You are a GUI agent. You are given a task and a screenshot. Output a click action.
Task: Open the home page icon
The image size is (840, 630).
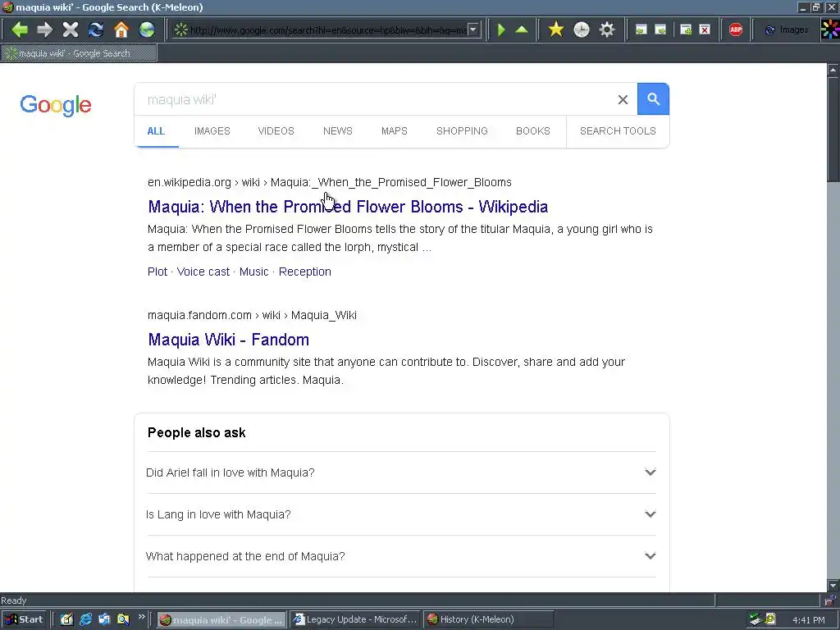coord(121,30)
